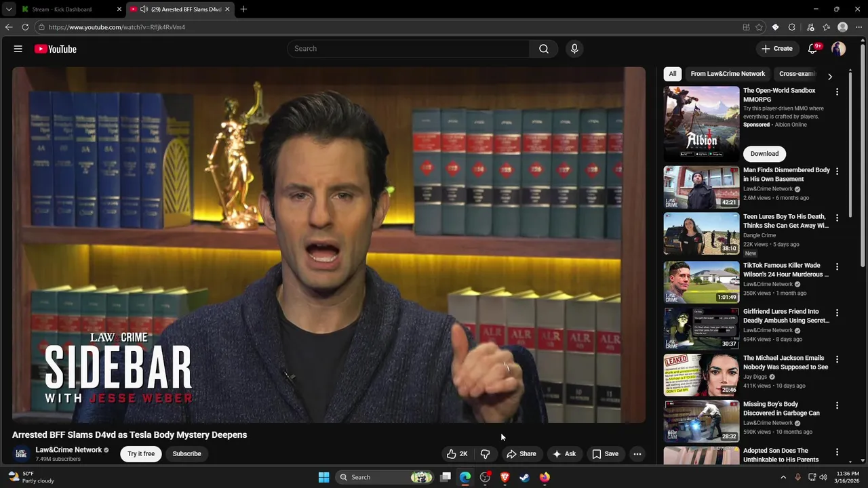Select the Cross-exami... filter chip
This screenshot has height=488, width=868.
point(797,74)
